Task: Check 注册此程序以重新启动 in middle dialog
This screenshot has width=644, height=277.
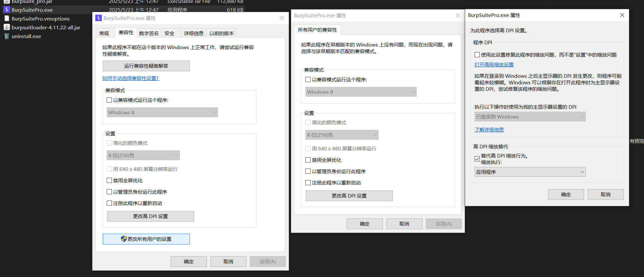Action: (x=308, y=183)
